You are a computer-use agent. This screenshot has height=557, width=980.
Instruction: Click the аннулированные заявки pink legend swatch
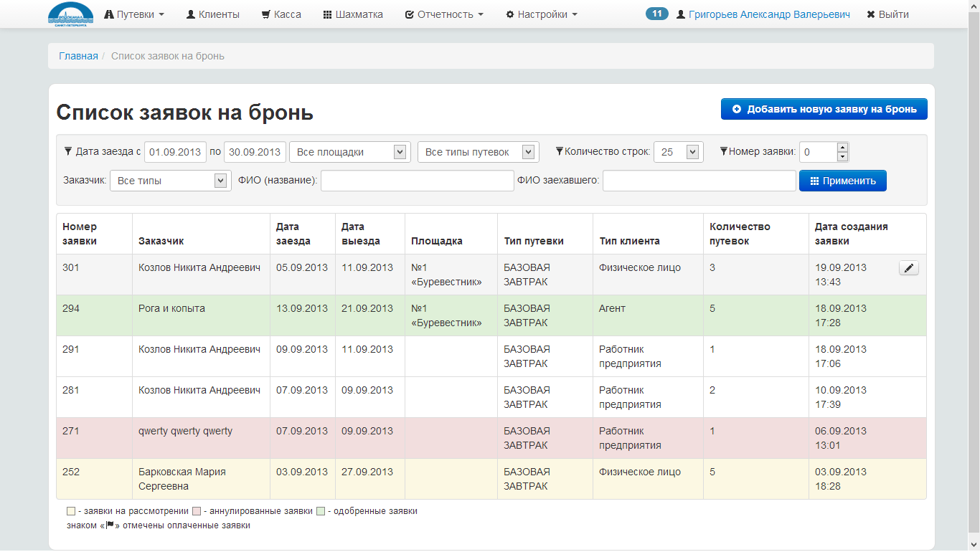coord(197,512)
